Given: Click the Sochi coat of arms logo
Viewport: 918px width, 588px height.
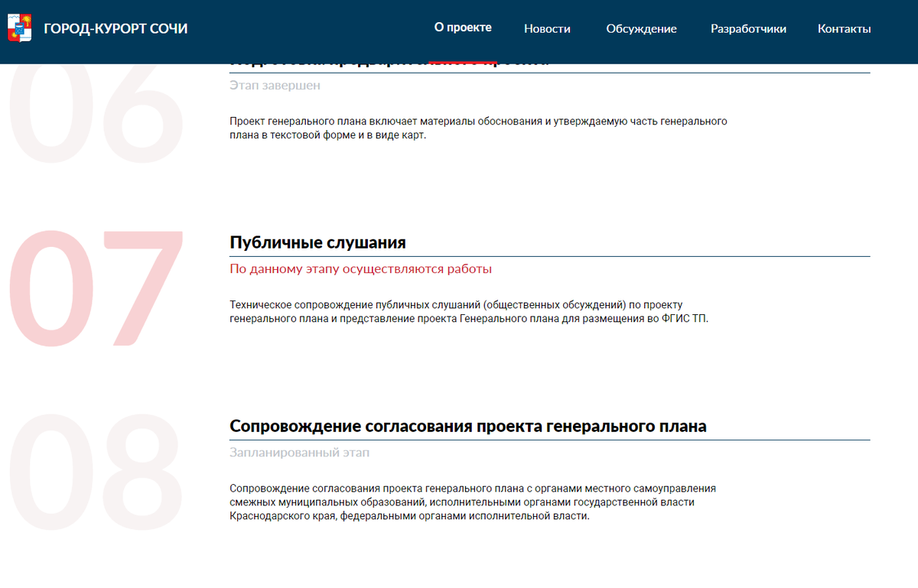Looking at the screenshot, I should point(19,28).
